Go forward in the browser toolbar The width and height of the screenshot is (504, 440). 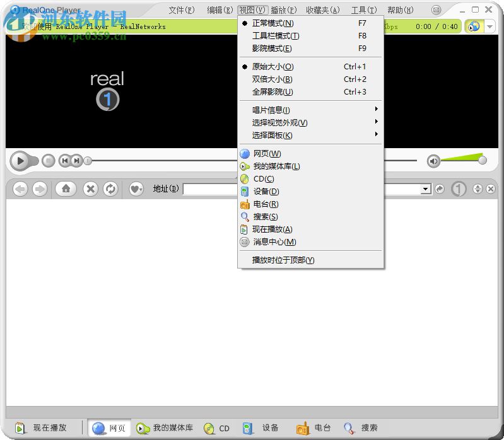tap(40, 189)
